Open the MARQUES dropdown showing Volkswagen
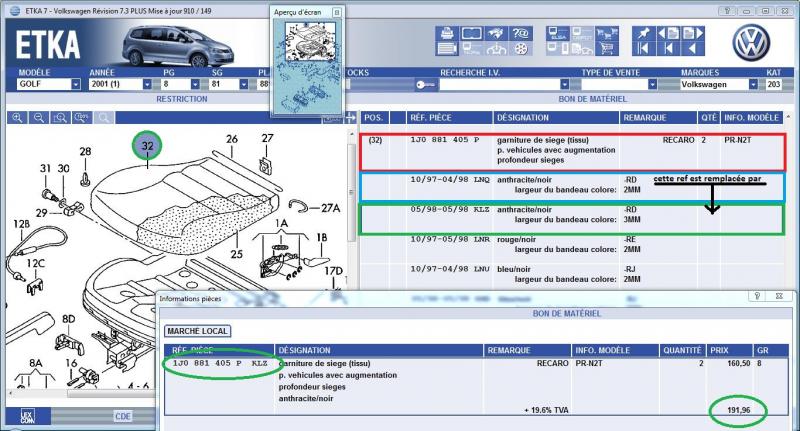 pyautogui.click(x=753, y=84)
